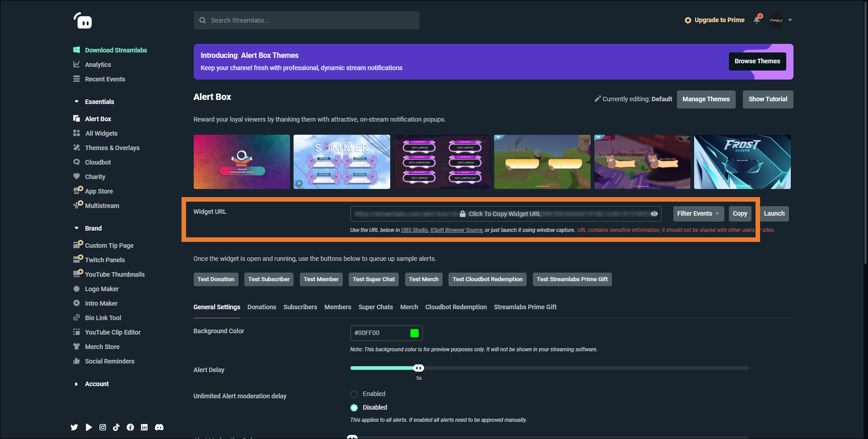868x439 pixels.
Task: Switch to Subscribers tab
Action: click(300, 307)
